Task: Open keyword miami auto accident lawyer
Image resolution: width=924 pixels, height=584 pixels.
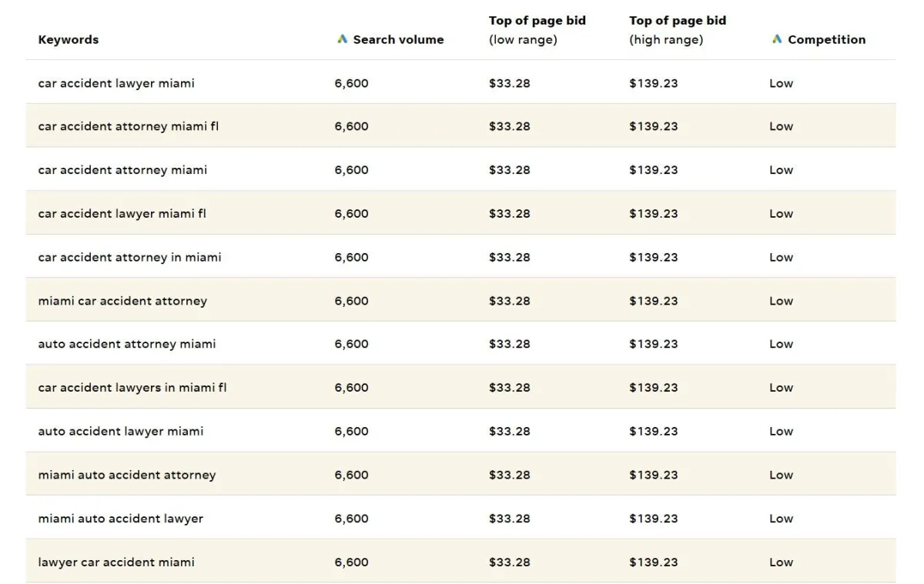Action: pyautogui.click(x=121, y=519)
